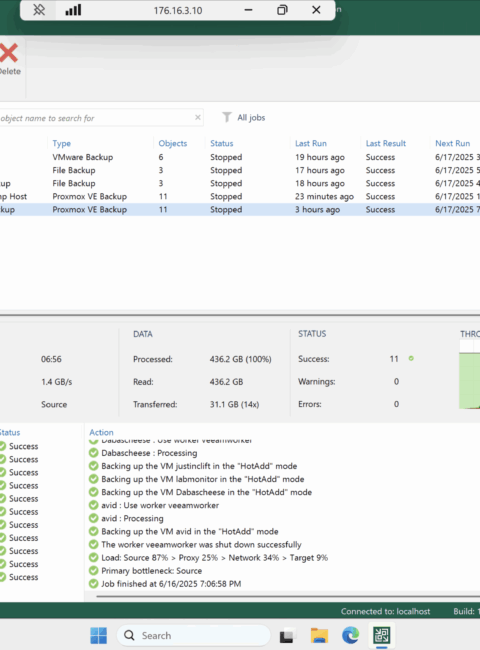Select File Backup job run 17 hours ago

tap(240, 170)
